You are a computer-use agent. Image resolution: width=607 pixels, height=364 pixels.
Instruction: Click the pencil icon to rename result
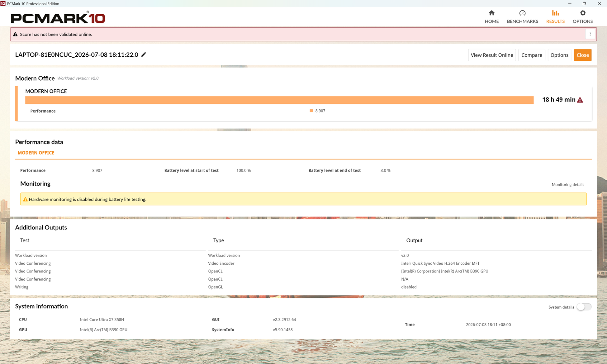[x=144, y=55]
